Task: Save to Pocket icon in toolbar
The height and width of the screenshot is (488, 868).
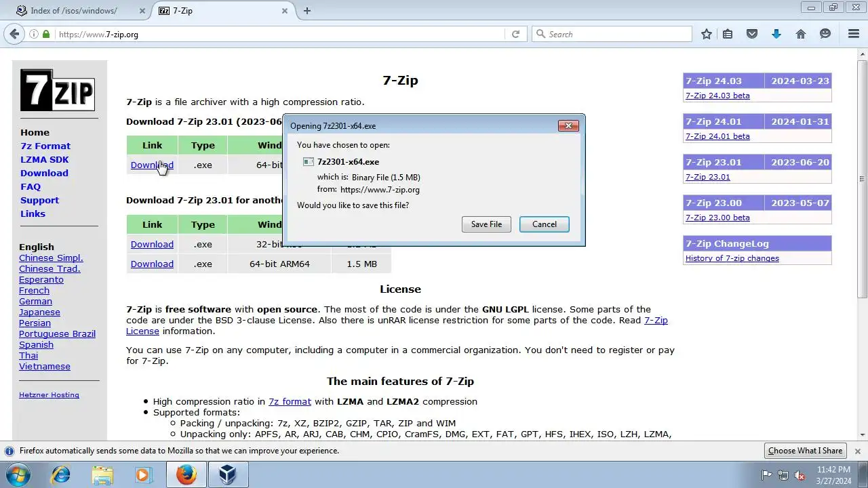Action: click(752, 34)
